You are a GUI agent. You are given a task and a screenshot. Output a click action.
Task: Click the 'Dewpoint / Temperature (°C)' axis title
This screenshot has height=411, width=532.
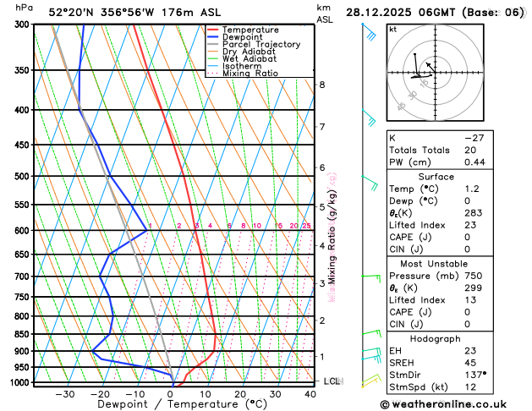pos(182,404)
